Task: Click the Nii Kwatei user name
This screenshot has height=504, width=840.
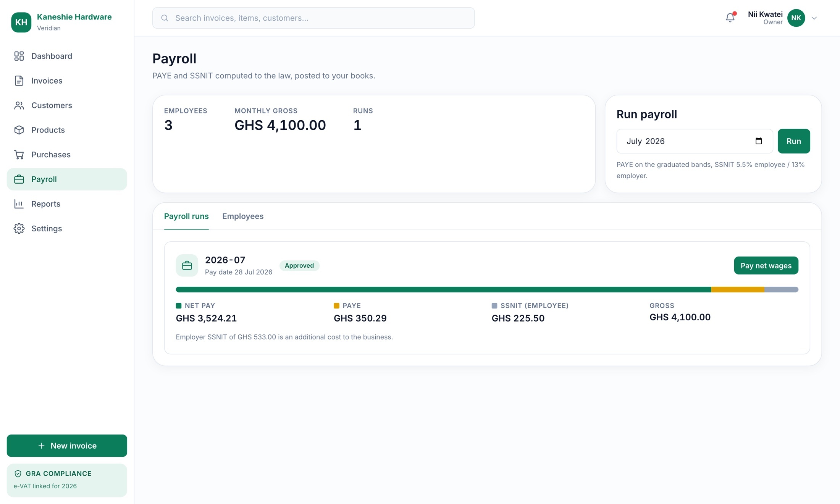Action: coord(765,14)
